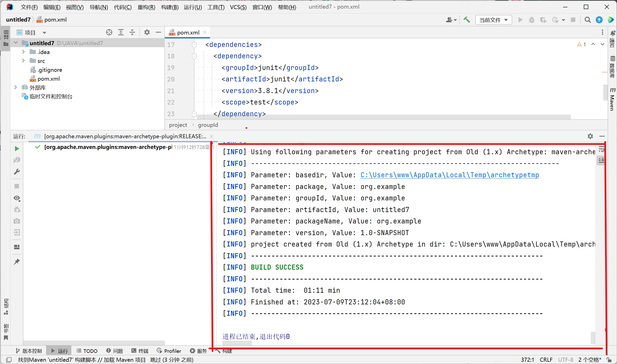The height and width of the screenshot is (364, 617).
Task: Click the CRLF line separator indicator
Action: [546, 360]
